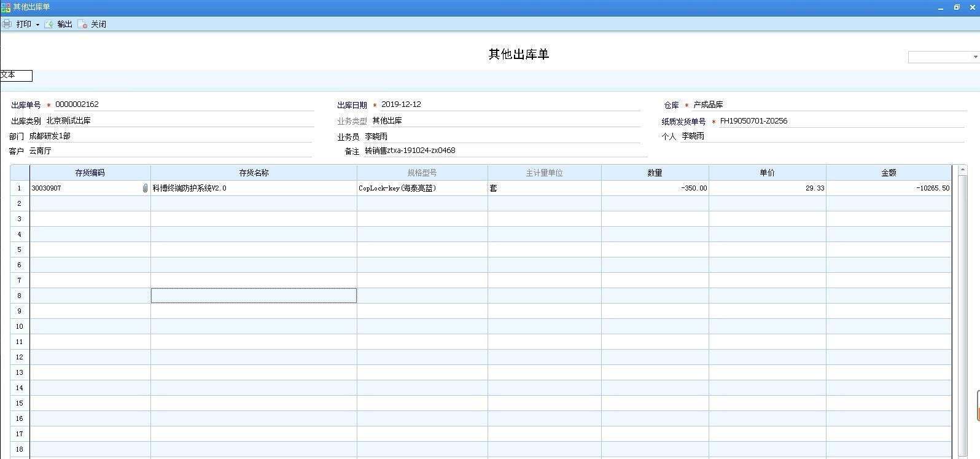
Task: Select the 出库单号 field 0000002162
Action: (x=184, y=104)
